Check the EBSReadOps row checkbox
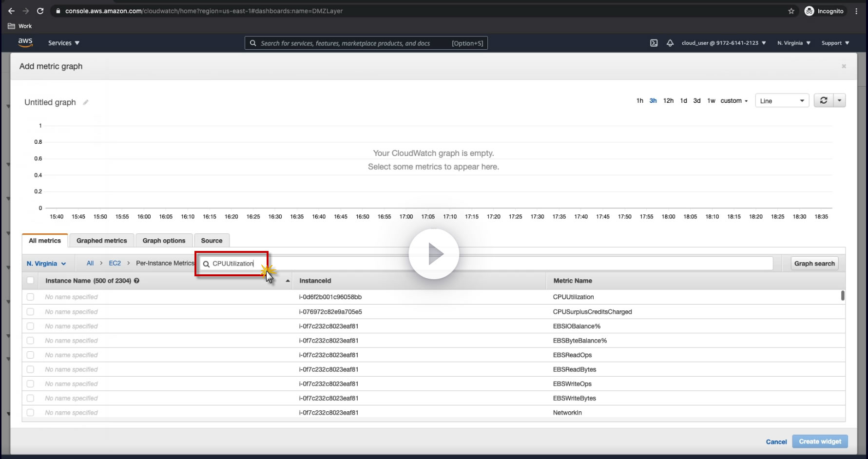Image resolution: width=868 pixels, height=459 pixels. click(30, 355)
